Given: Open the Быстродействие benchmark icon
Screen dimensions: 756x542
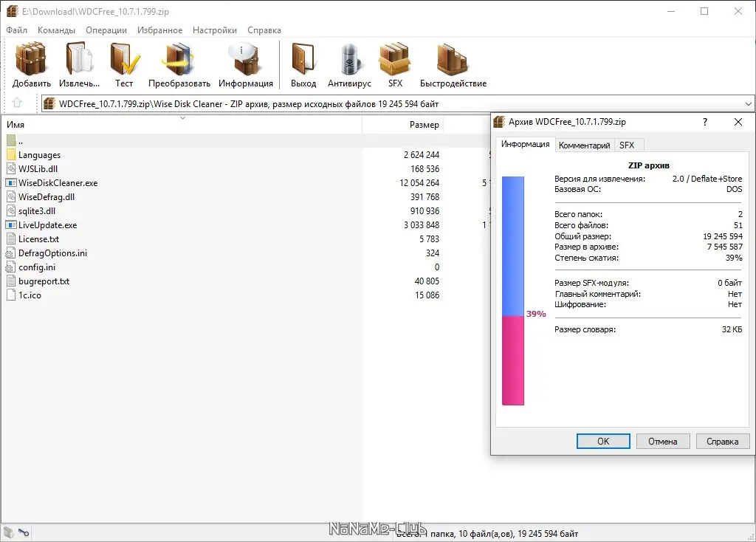Looking at the screenshot, I should click(x=453, y=59).
